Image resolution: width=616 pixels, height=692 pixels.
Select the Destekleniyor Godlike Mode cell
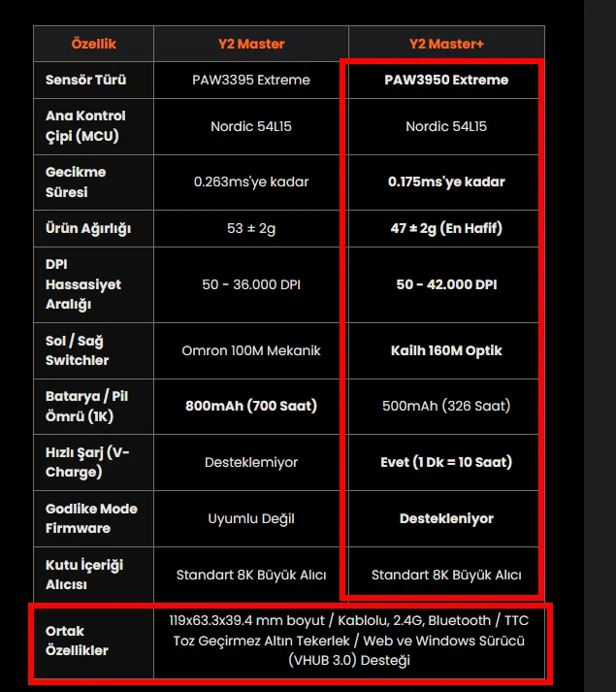click(x=446, y=518)
